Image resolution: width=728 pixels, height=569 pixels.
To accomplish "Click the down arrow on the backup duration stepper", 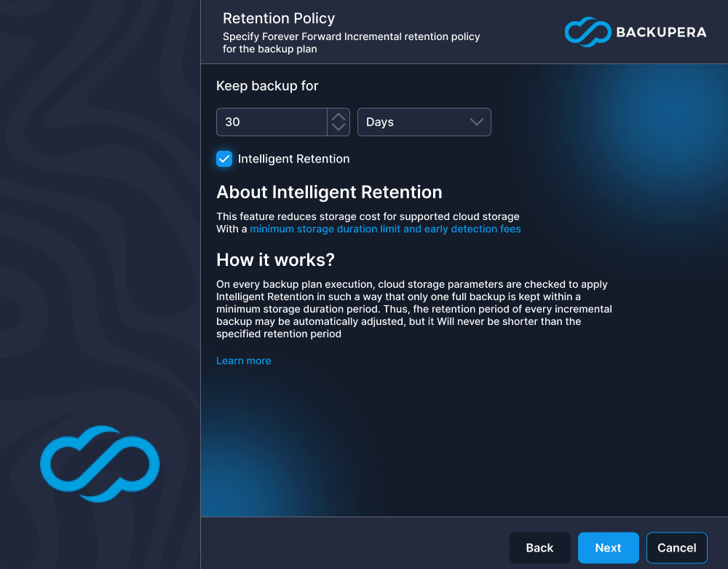I will [x=338, y=127].
